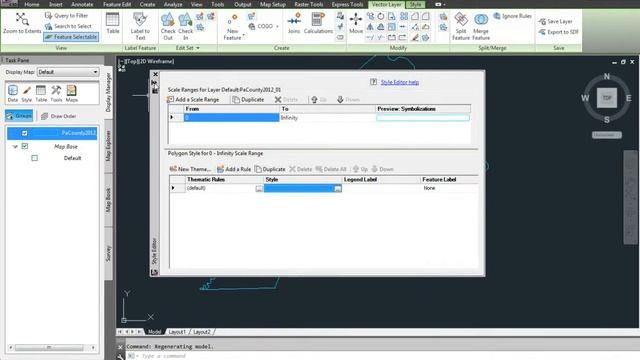Click the Style Editor help question icon

coord(373,82)
